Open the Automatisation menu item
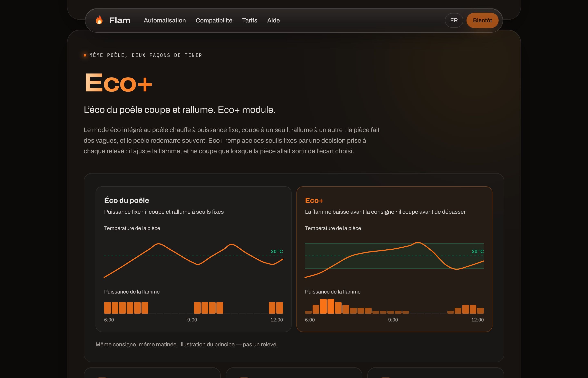Viewport: 588px width, 378px height. click(x=165, y=20)
